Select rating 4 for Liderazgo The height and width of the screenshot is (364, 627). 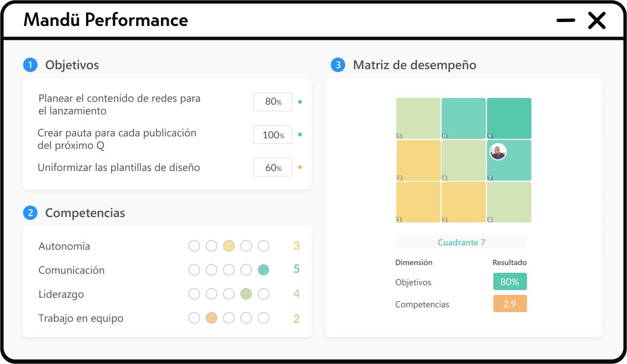click(246, 294)
